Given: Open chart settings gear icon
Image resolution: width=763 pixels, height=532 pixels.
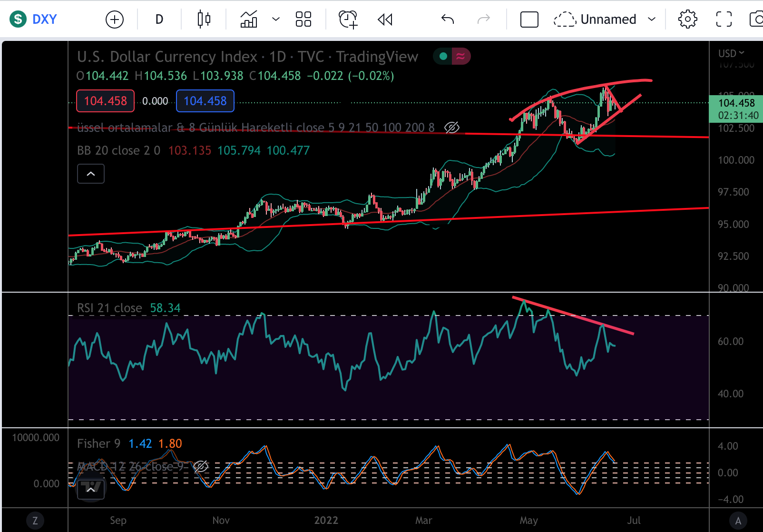Looking at the screenshot, I should point(688,20).
